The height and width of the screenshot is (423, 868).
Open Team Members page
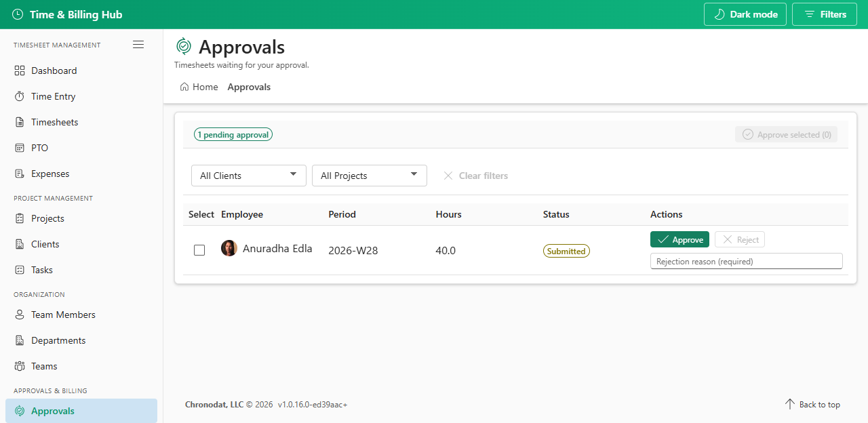pos(81,315)
